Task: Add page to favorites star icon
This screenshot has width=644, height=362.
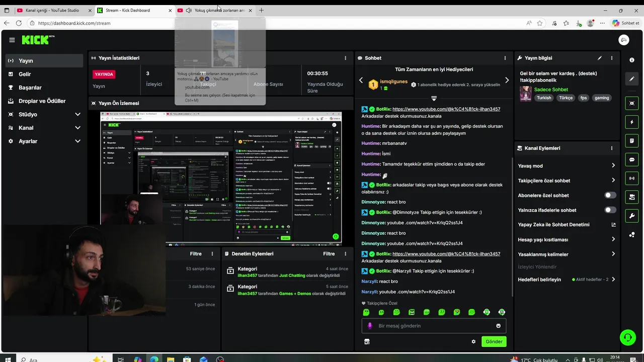Action: pos(540,23)
